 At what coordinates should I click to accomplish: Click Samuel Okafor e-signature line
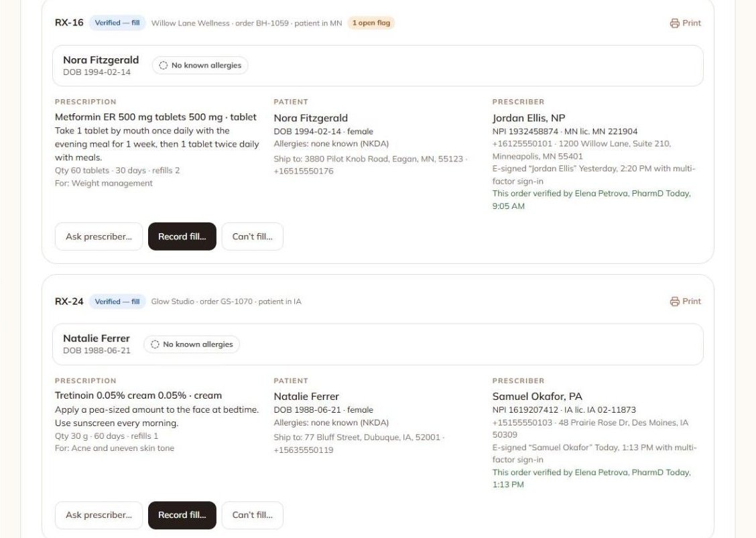[x=594, y=453]
